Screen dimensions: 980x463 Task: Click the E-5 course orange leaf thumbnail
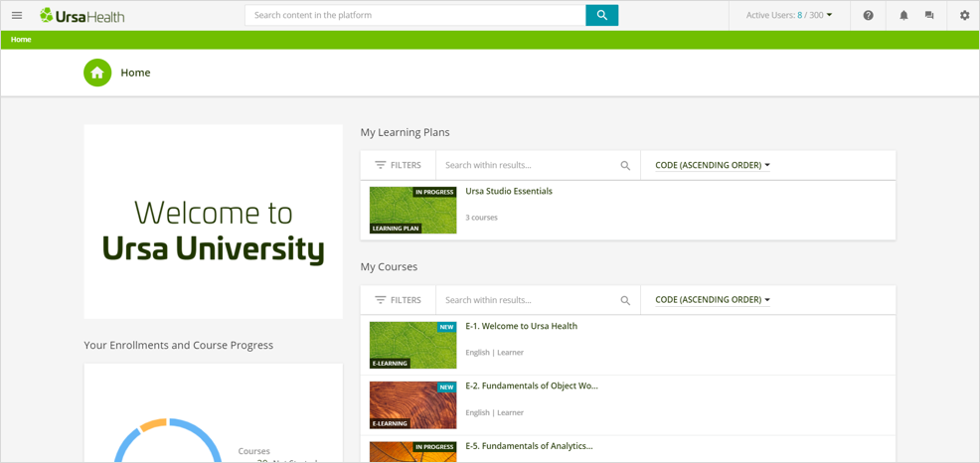pyautogui.click(x=413, y=452)
